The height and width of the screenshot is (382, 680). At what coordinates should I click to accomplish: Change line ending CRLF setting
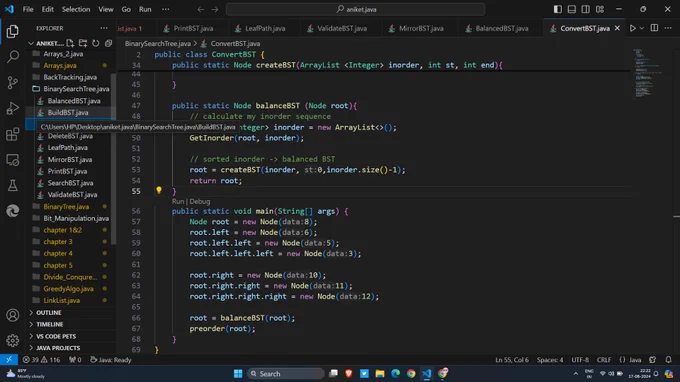tap(604, 360)
